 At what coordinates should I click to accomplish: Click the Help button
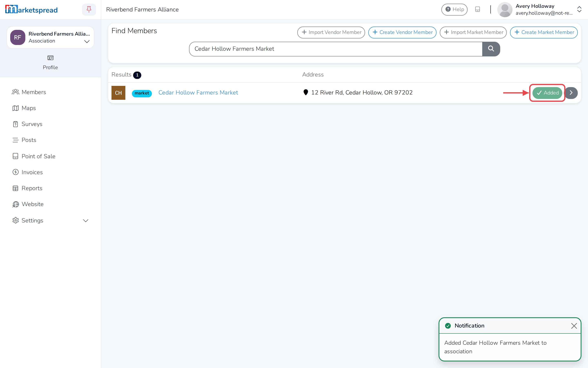[454, 9]
